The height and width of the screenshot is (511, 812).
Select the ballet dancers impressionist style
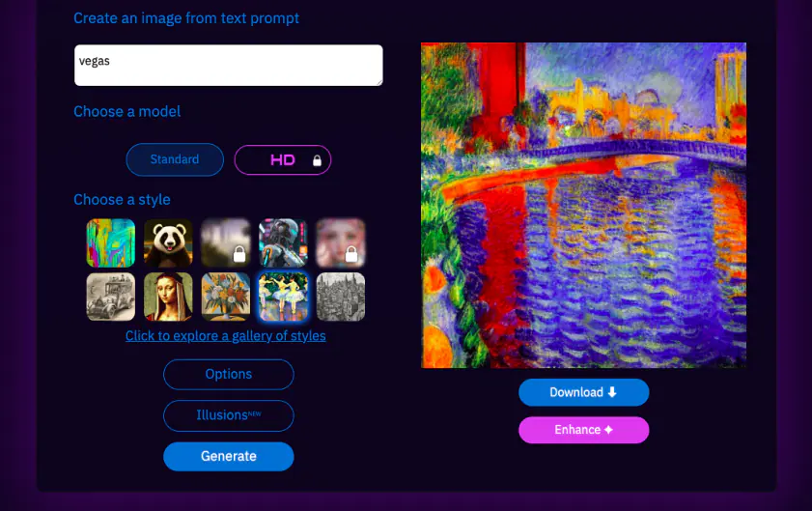click(x=283, y=297)
